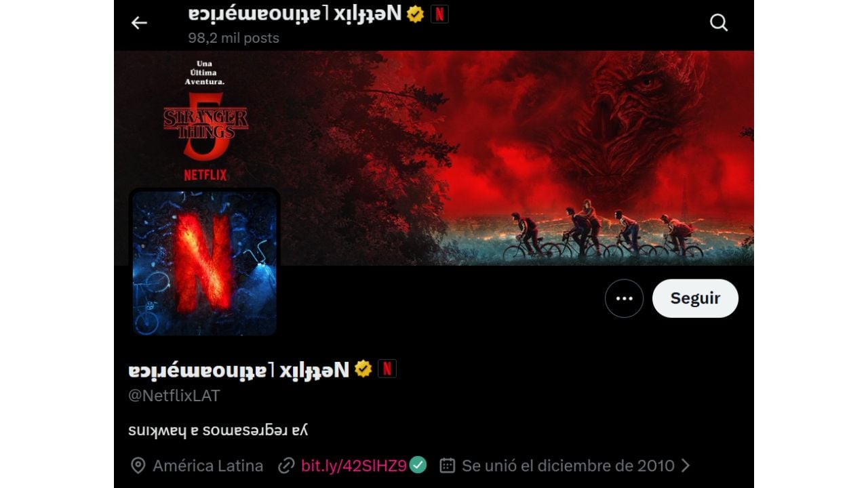Open the Stranger Things 5 banner image
This screenshot has width=868, height=488.
click(x=434, y=158)
